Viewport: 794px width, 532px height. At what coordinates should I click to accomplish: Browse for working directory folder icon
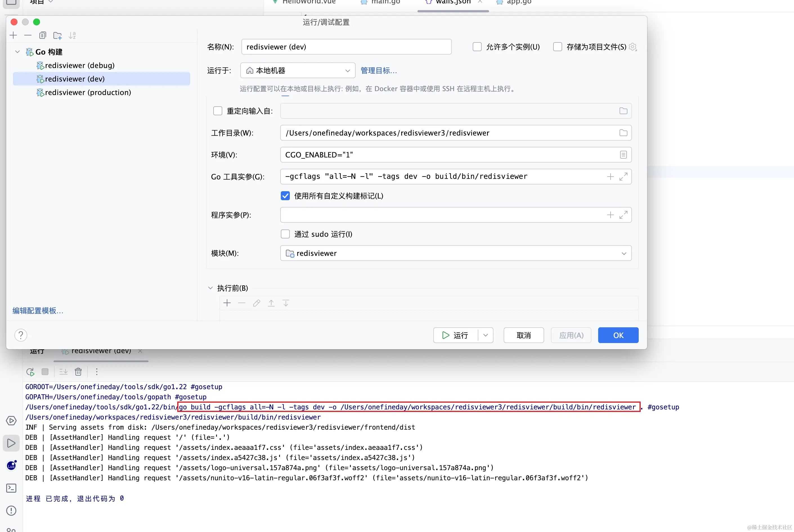coord(623,133)
